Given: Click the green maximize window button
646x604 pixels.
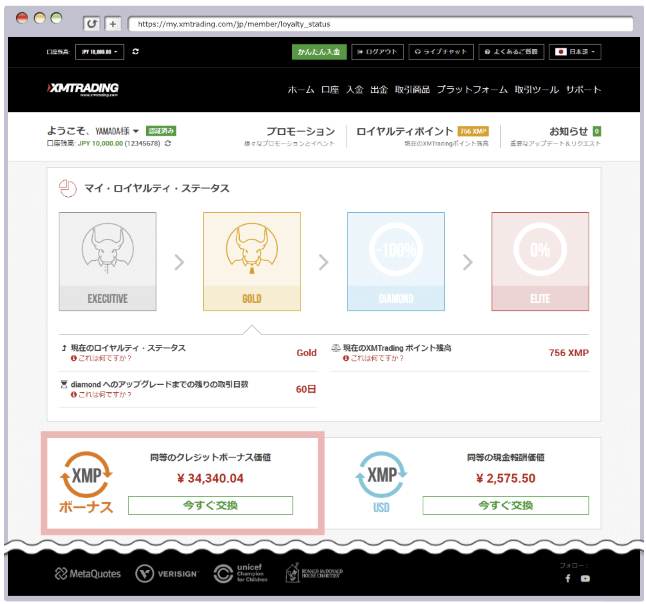Looking at the screenshot, I should pos(56,18).
